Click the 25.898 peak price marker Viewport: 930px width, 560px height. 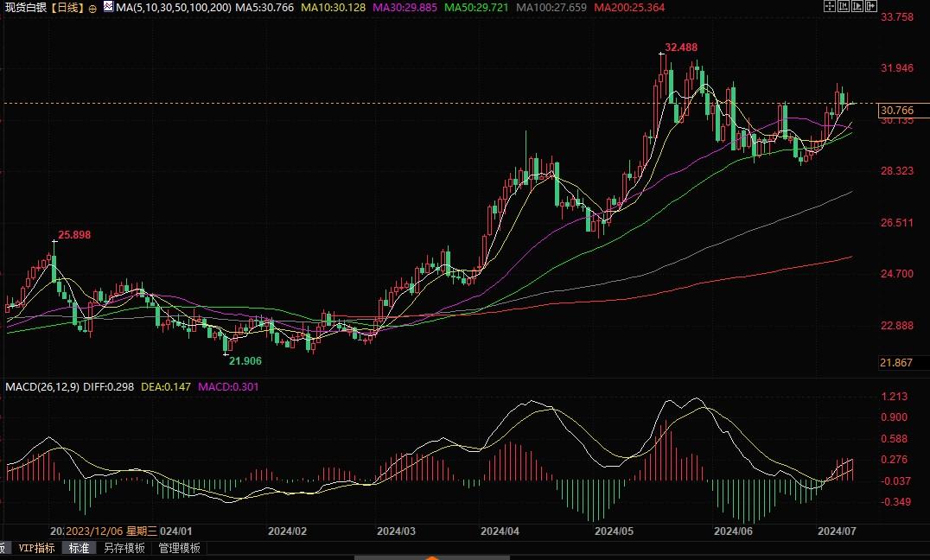(x=74, y=235)
